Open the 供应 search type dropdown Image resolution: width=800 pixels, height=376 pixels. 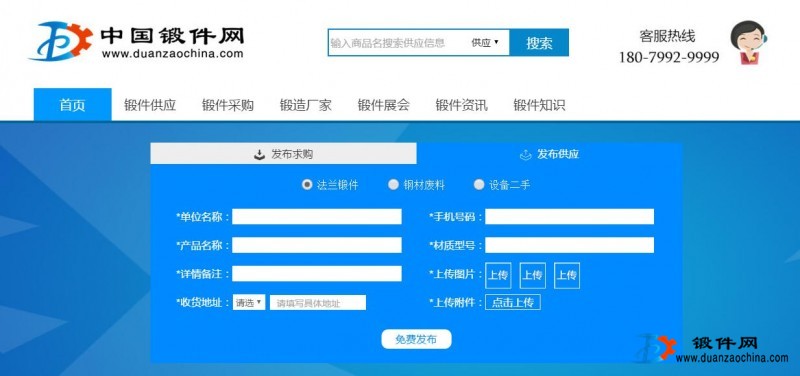(x=485, y=42)
